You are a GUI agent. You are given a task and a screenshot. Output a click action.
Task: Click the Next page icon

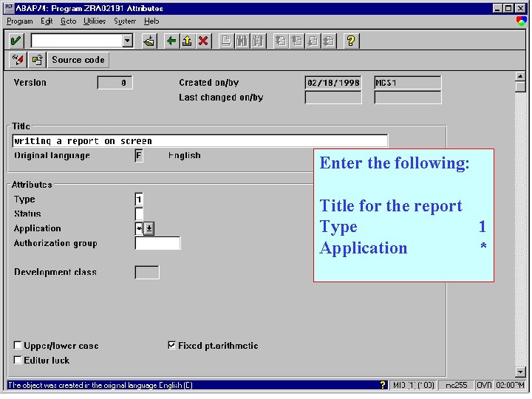pyautogui.click(x=313, y=41)
